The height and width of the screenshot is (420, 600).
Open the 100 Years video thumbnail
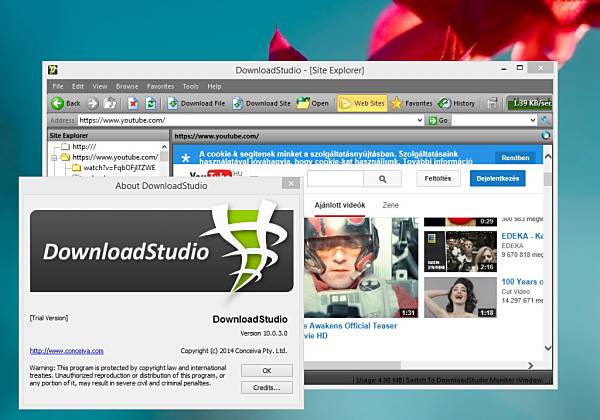(460, 297)
